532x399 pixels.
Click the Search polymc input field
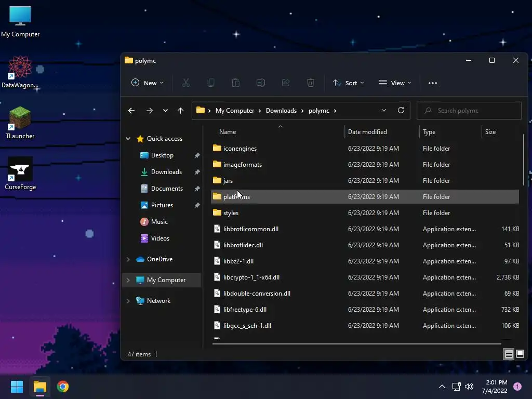[x=469, y=111]
